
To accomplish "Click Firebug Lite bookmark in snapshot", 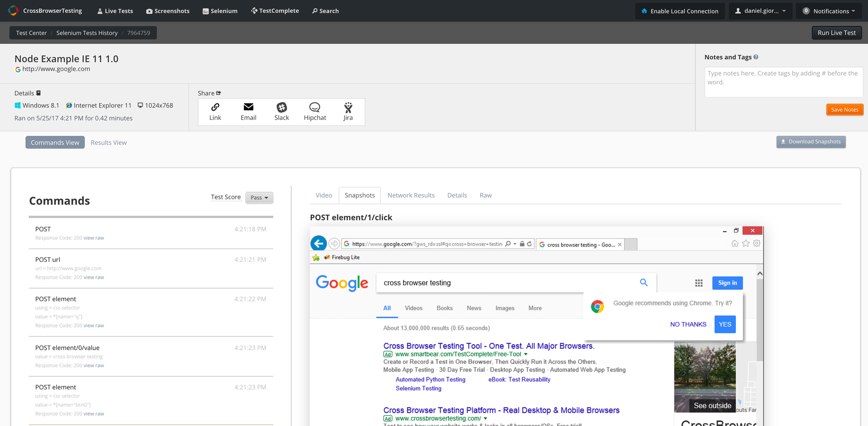I will (x=342, y=257).
